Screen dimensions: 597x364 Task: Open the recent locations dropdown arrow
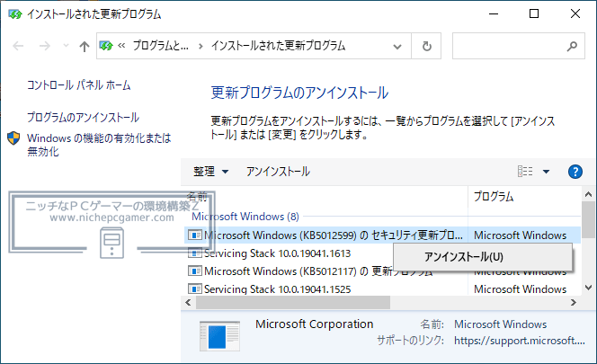pos(65,46)
